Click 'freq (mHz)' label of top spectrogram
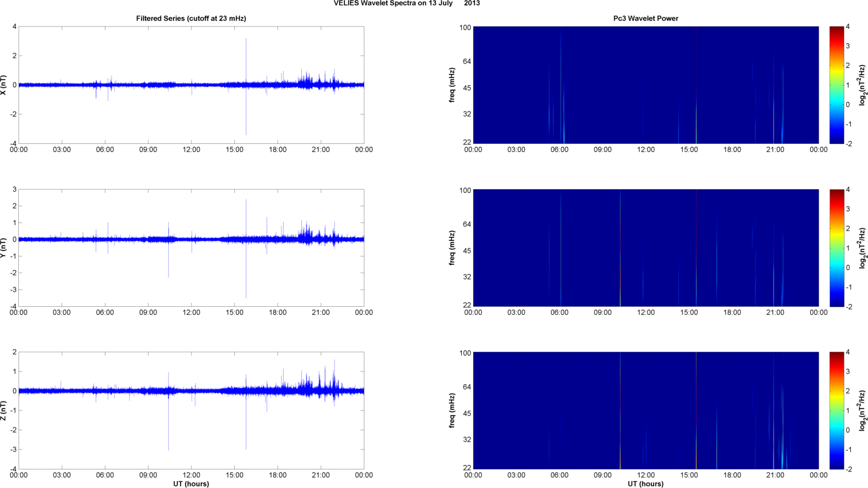Image resolution: width=868 pixels, height=488 pixels. coord(452,85)
